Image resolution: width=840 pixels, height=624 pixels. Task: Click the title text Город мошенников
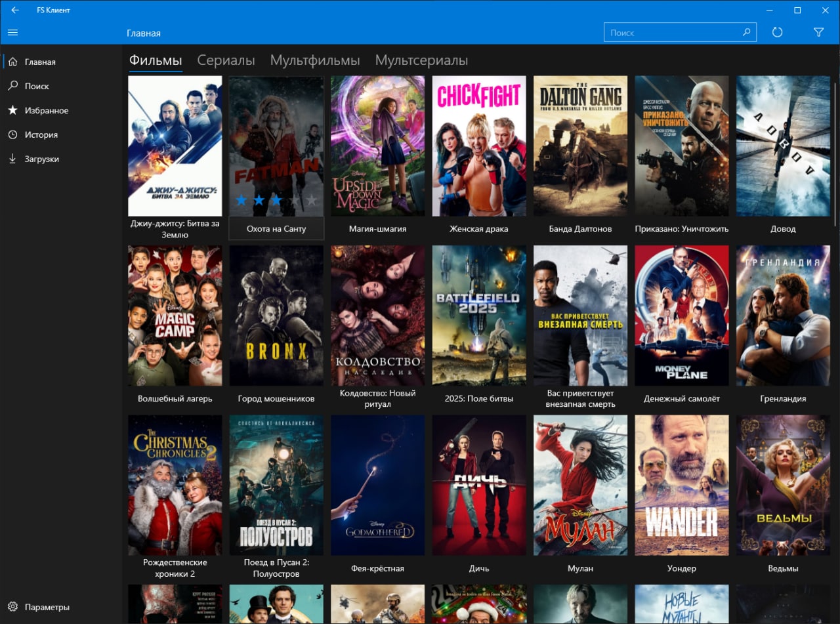click(276, 398)
